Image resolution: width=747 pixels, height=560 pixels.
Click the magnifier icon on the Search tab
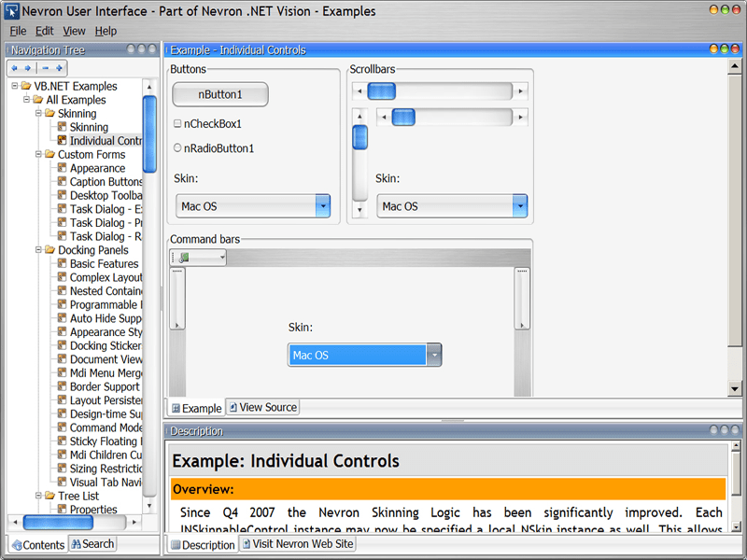(77, 544)
